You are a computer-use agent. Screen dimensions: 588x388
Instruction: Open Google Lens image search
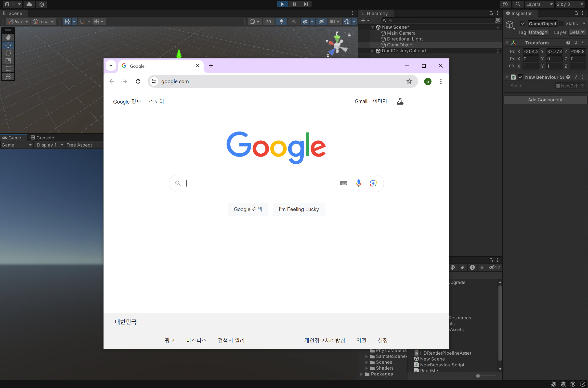pos(373,183)
